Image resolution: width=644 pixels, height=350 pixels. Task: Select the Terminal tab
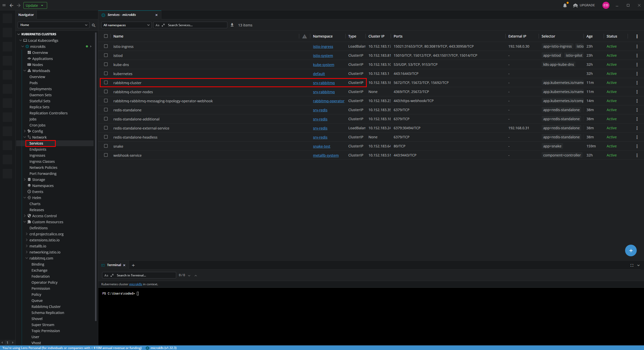point(114,265)
